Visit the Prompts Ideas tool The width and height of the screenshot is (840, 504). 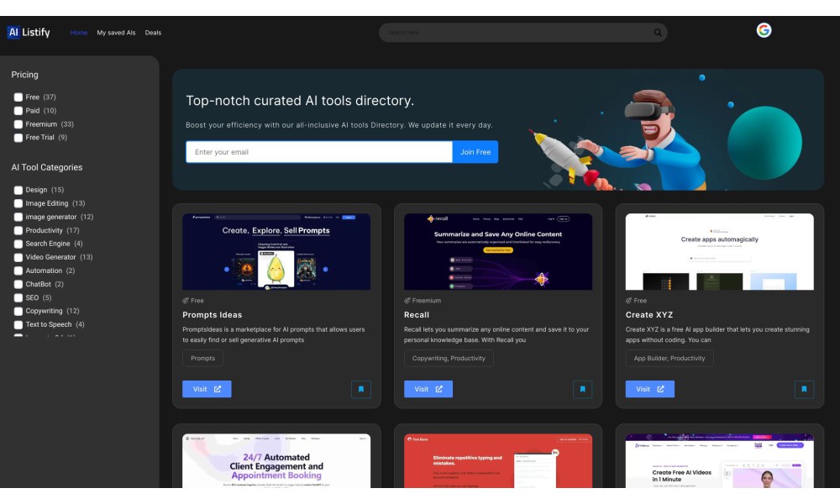pyautogui.click(x=207, y=390)
